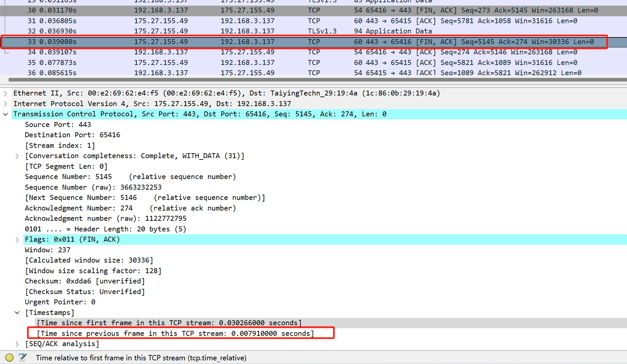The height and width of the screenshot is (364, 627).
Task: Select the Checksum: 0xdda6 field
Action: [x=85, y=281]
